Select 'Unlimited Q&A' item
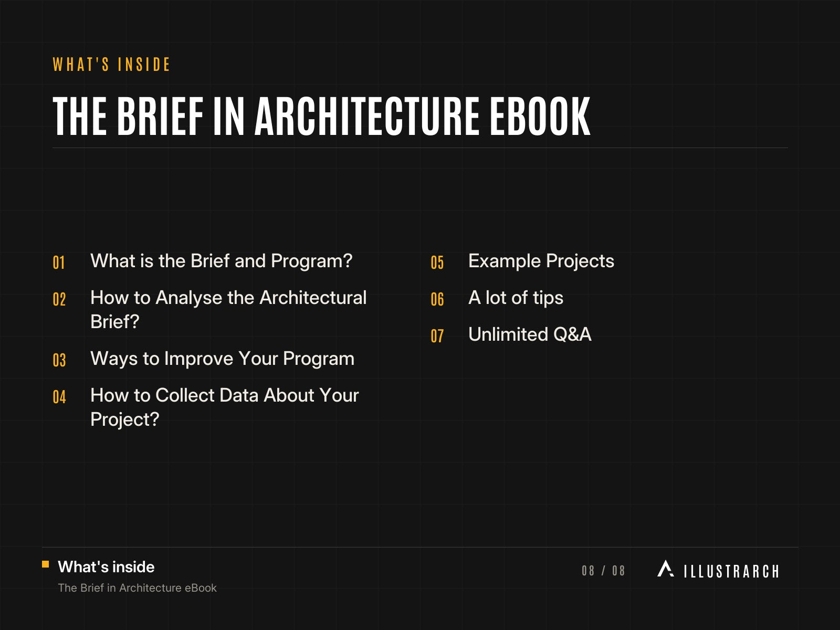Viewport: 840px width, 630px height. 530,334
